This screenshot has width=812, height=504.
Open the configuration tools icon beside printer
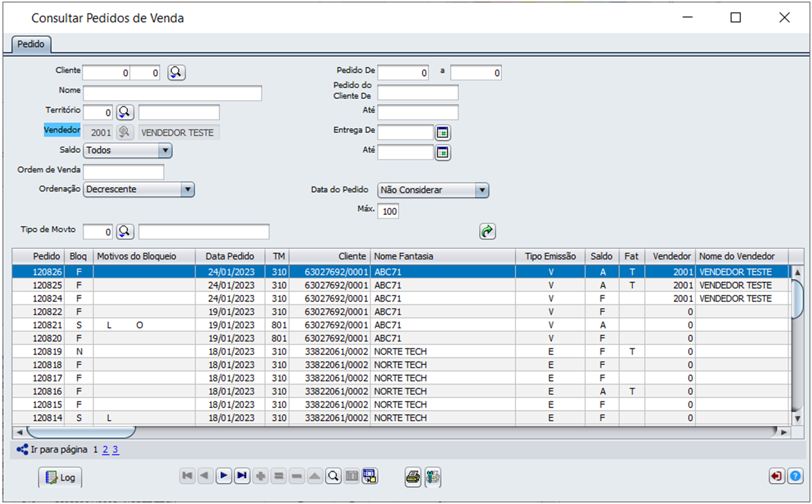coord(433,476)
